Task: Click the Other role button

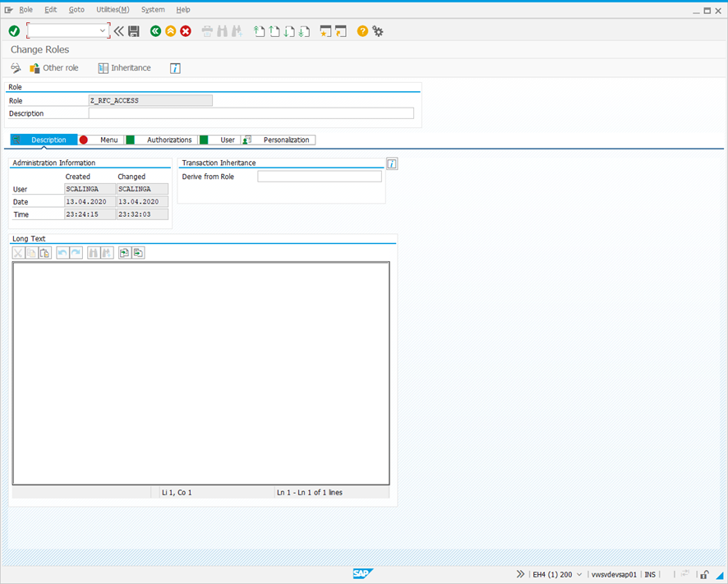Action: point(54,68)
